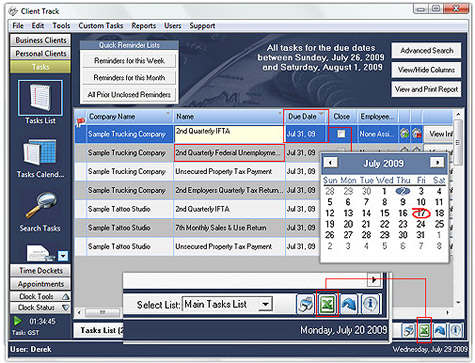Click first house icon in IFTA row
The image size is (475, 363).
point(404,134)
